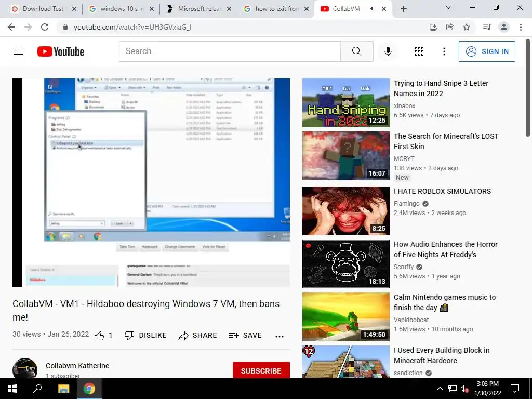Screen dimensions: 532x399
Task: Open 'Calm Nintendo games music' video title
Action: pyautogui.click(x=445, y=302)
